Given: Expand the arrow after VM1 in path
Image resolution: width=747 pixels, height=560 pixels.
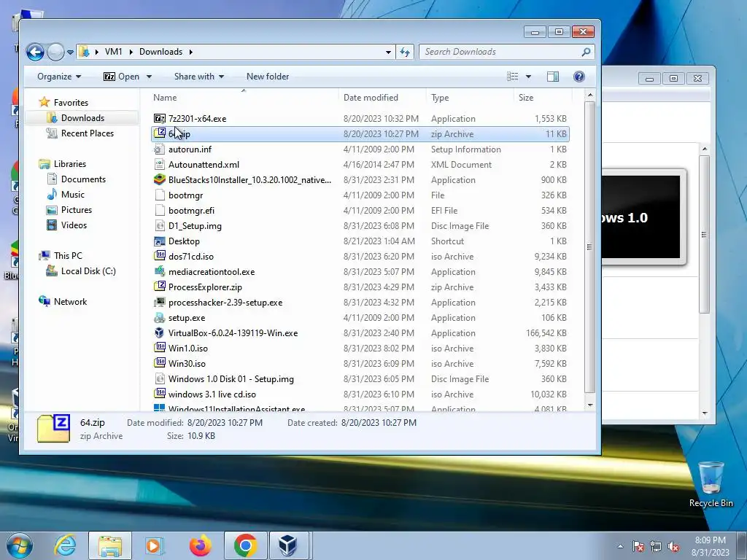Looking at the screenshot, I should 131,52.
